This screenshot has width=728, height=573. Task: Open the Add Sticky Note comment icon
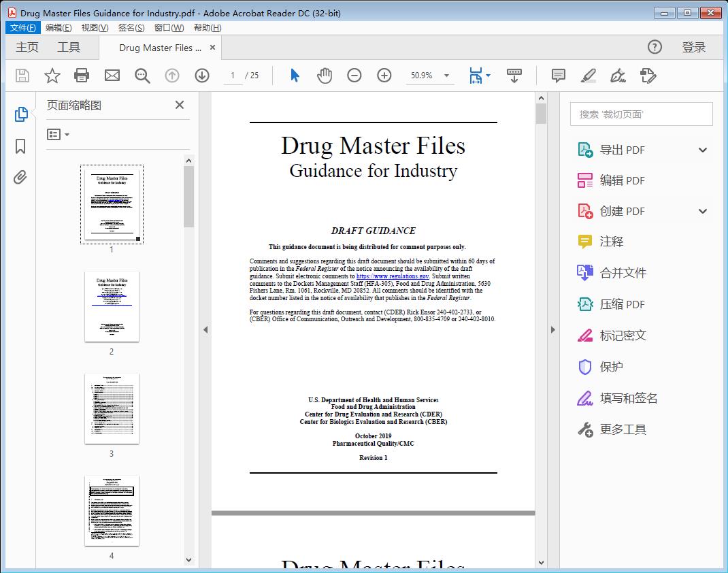tap(558, 76)
